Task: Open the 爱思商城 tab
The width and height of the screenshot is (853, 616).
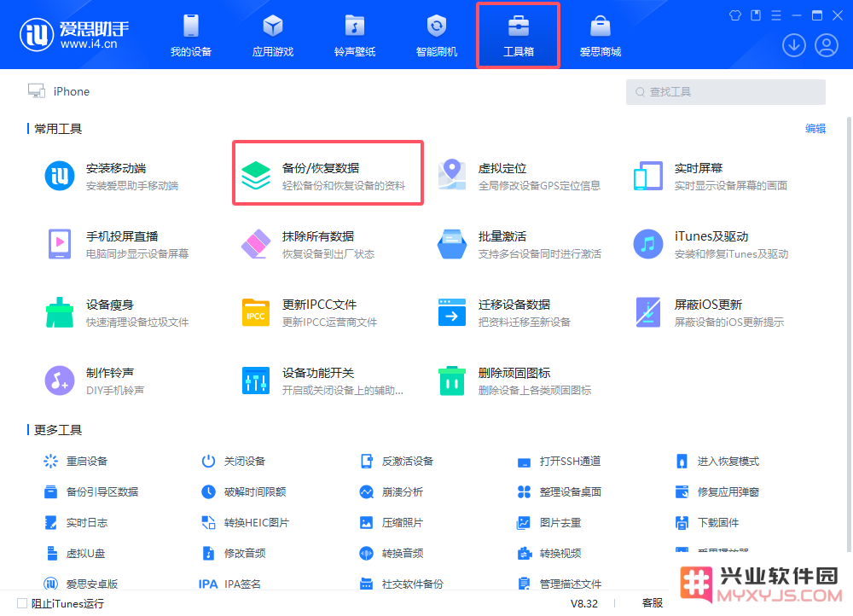Action: pyautogui.click(x=600, y=35)
